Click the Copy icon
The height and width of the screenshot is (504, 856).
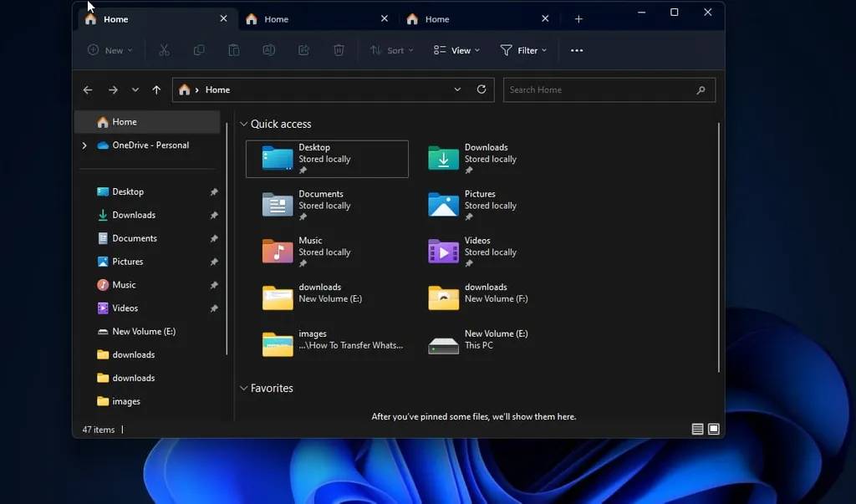coord(199,50)
